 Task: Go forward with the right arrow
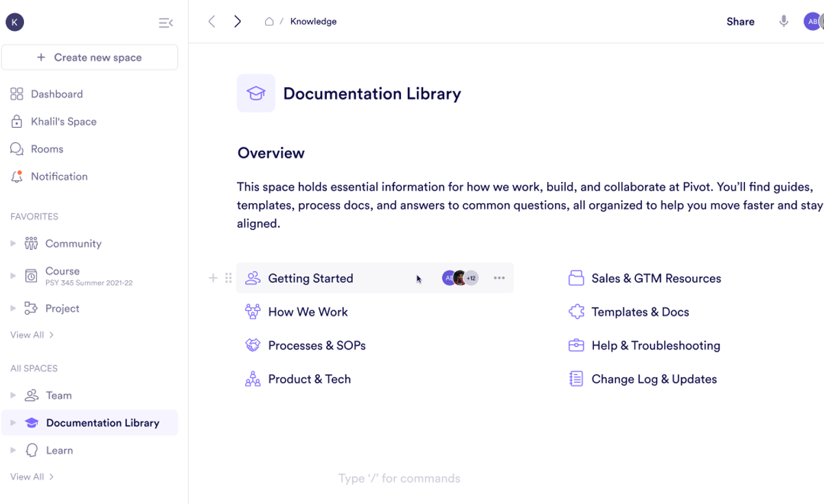[238, 21]
